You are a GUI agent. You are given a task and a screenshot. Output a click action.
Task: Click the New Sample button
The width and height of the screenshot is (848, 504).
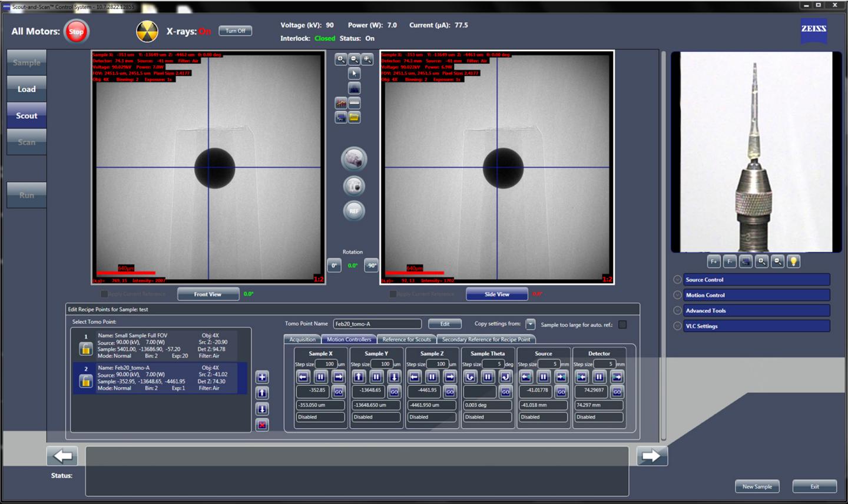pyautogui.click(x=757, y=486)
